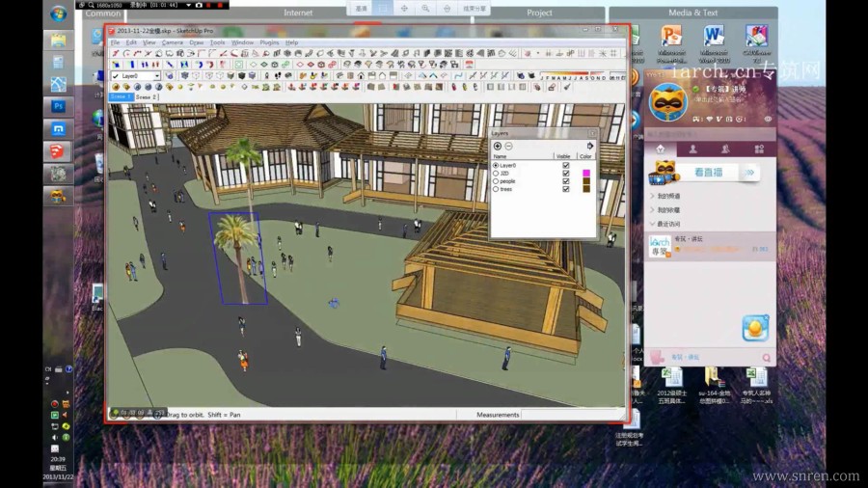Screen dimensions: 868x488
Task: Select the Walk footprints tool
Action: pos(278,76)
